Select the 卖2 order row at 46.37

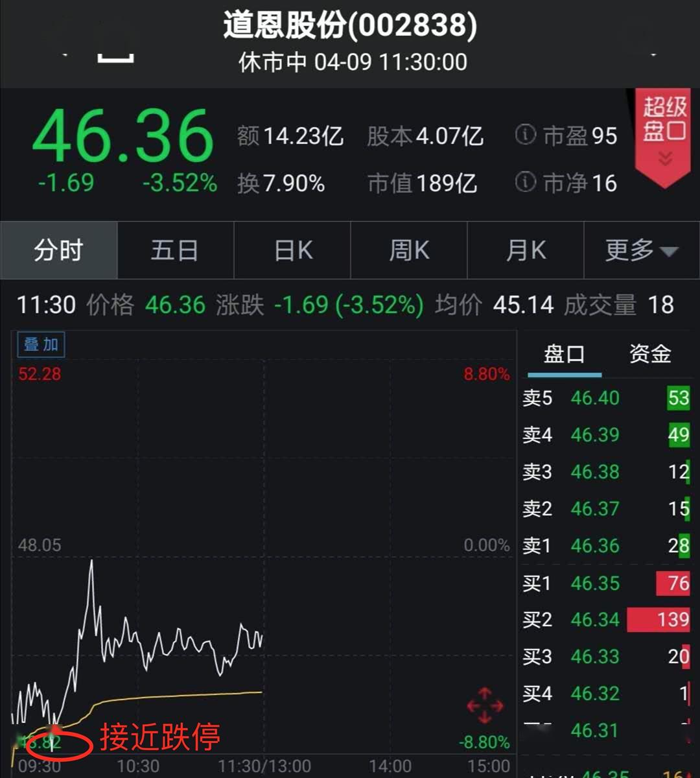(x=607, y=508)
